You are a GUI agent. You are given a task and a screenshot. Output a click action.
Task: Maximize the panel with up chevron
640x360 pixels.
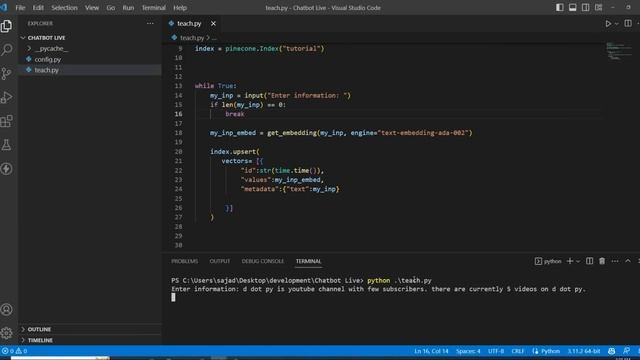pos(628,261)
